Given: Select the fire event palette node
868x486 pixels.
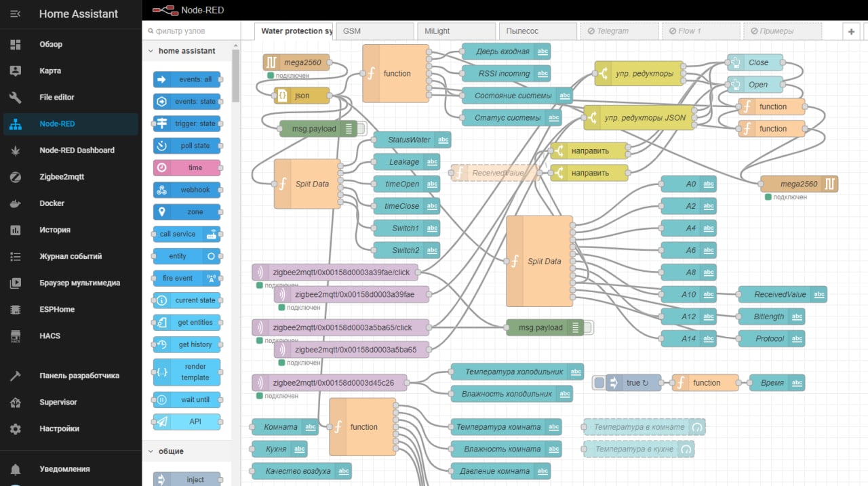Looking at the screenshot, I should (186, 278).
